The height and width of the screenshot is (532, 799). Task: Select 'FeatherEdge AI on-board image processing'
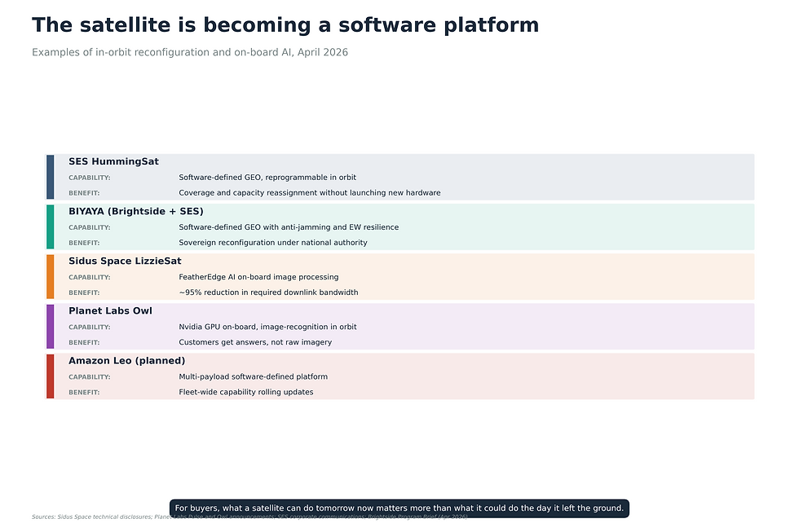(259, 278)
